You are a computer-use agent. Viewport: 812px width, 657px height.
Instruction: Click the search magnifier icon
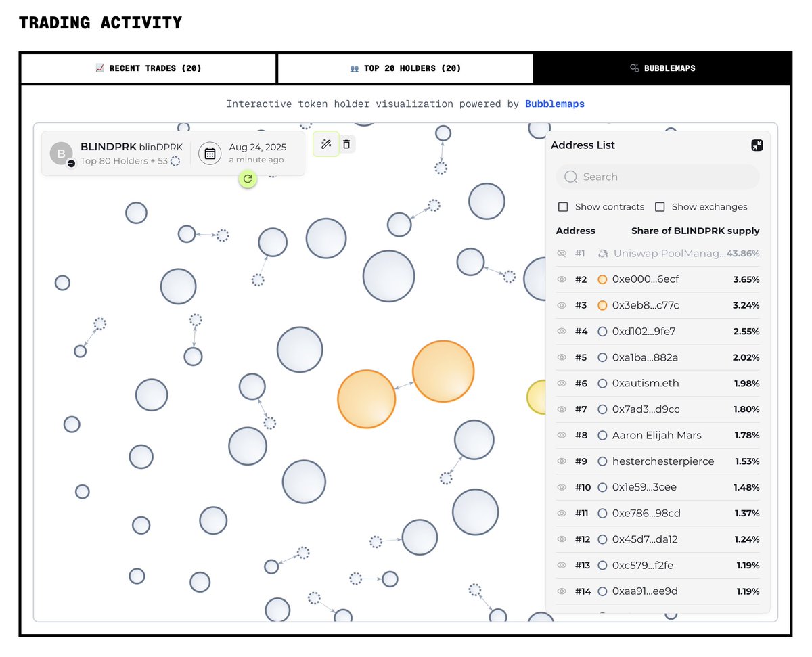[571, 177]
